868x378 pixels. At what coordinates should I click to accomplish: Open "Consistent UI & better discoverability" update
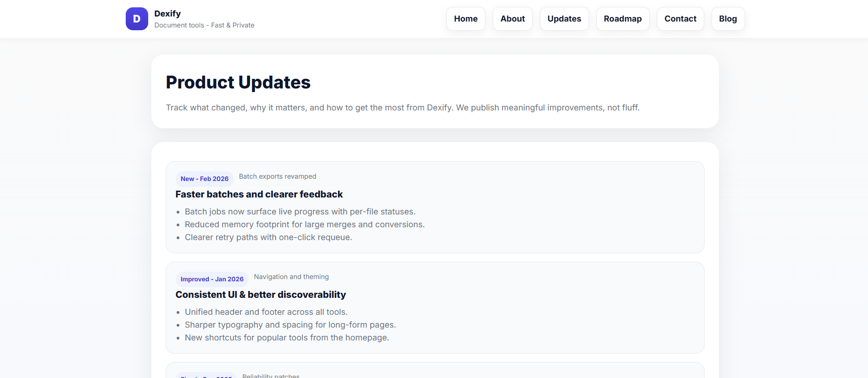[x=261, y=295]
